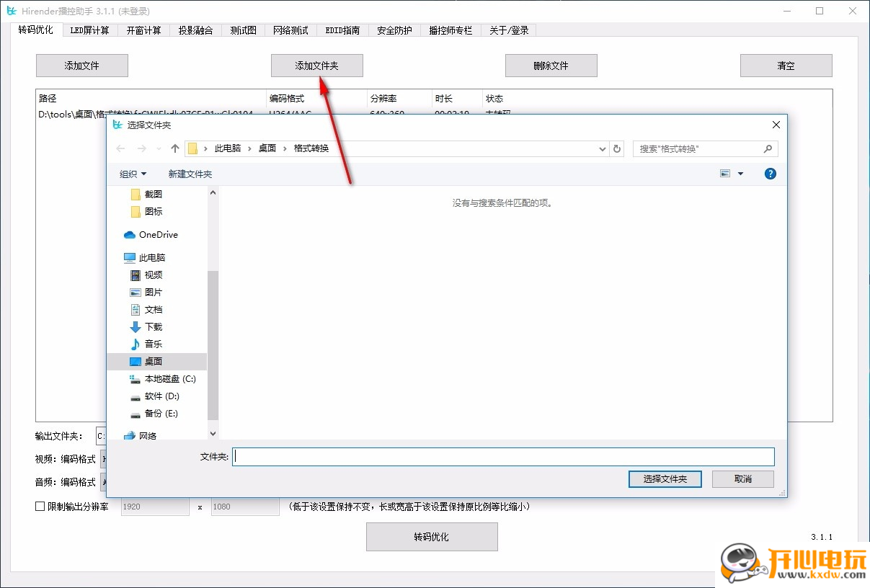Close the 选择文件夹 dialog

(776, 125)
